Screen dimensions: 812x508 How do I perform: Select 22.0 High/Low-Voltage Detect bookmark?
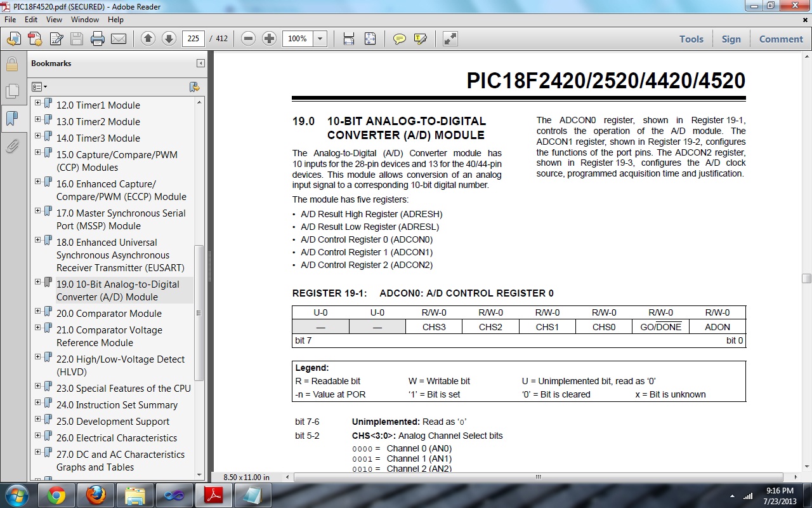pos(121,365)
